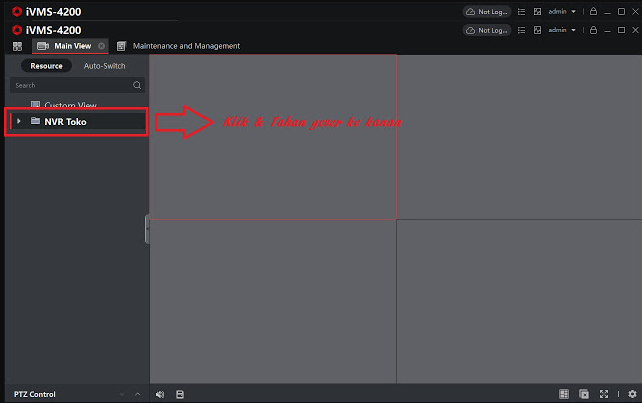This screenshot has width=642, height=403.
Task: Close the Main View tab
Action: [x=102, y=46]
